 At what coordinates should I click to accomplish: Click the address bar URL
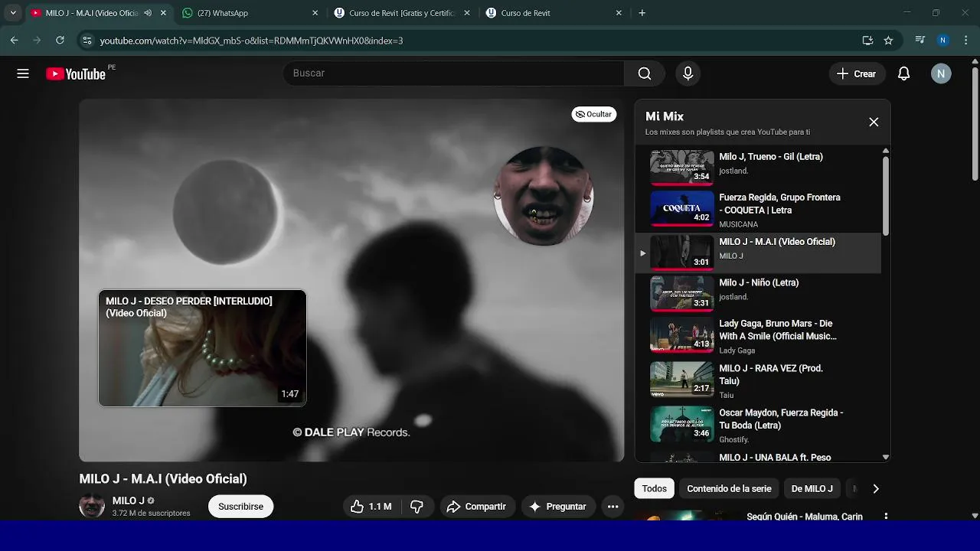click(x=251, y=41)
